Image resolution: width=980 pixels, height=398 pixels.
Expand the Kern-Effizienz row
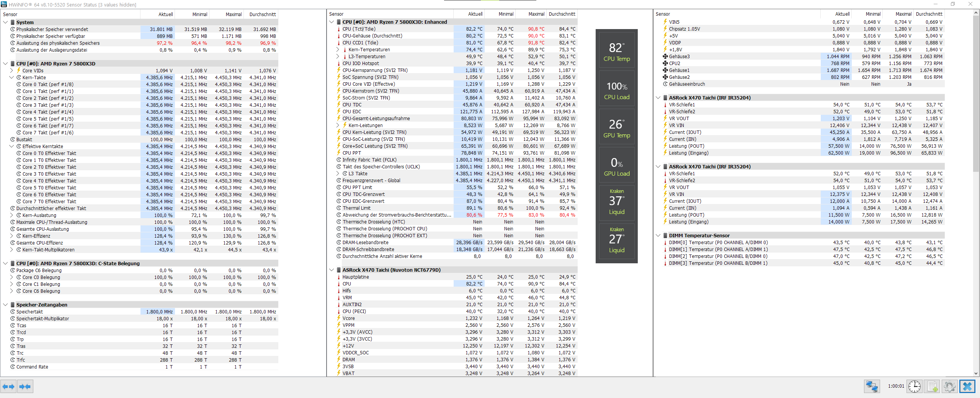(11, 236)
